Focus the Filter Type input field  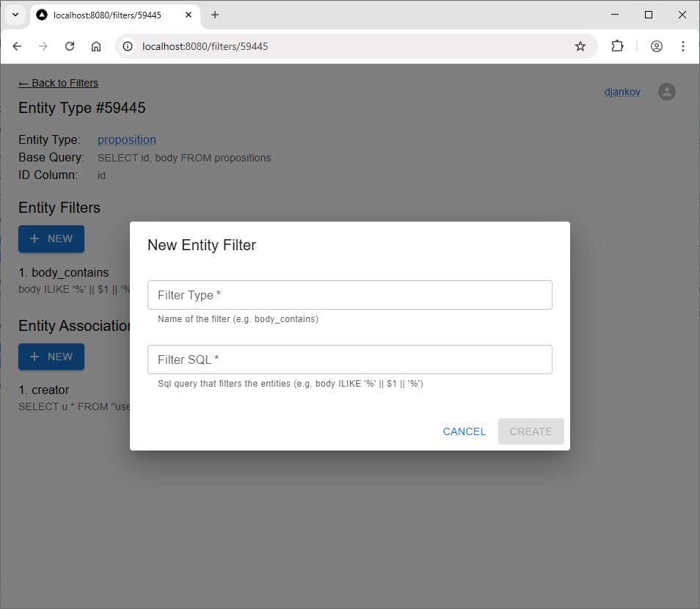tap(349, 295)
